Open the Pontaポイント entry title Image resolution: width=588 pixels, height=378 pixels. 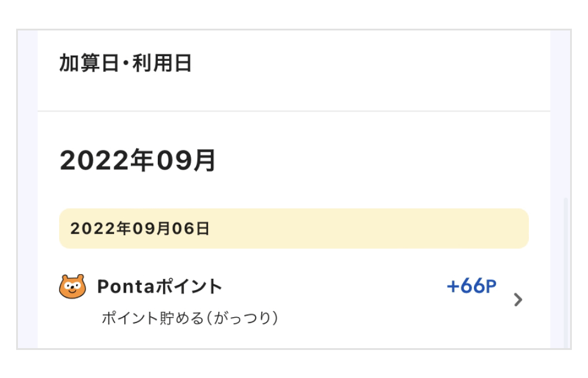point(160,287)
